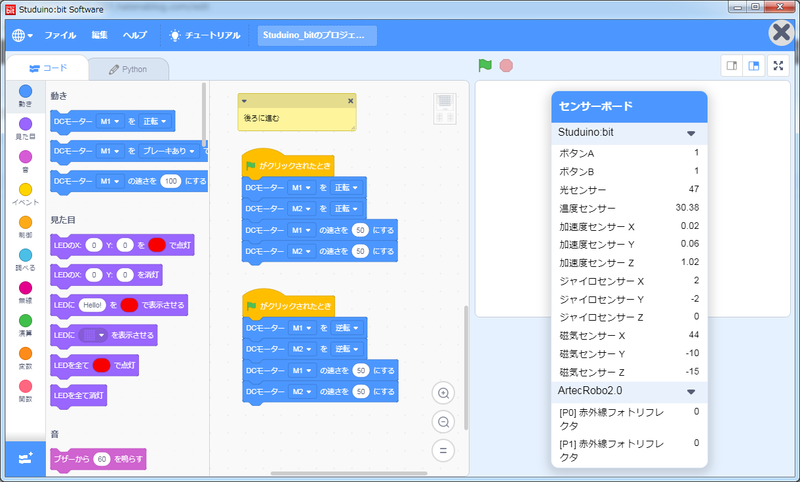The image size is (800, 482).
Task: Open 逆転 dropdown on M1 script block
Action: click(x=347, y=328)
